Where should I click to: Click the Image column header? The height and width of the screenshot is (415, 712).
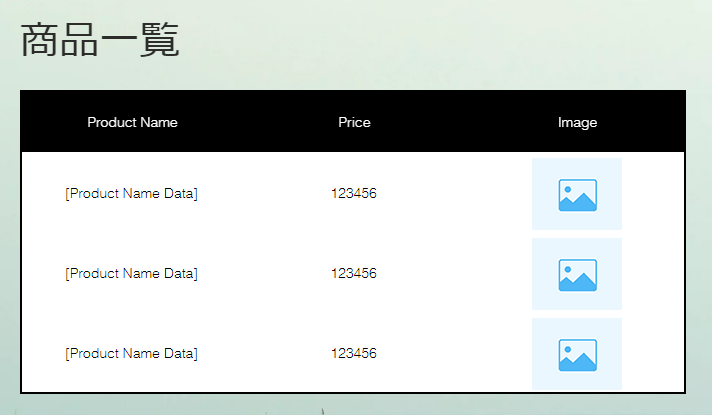click(577, 123)
